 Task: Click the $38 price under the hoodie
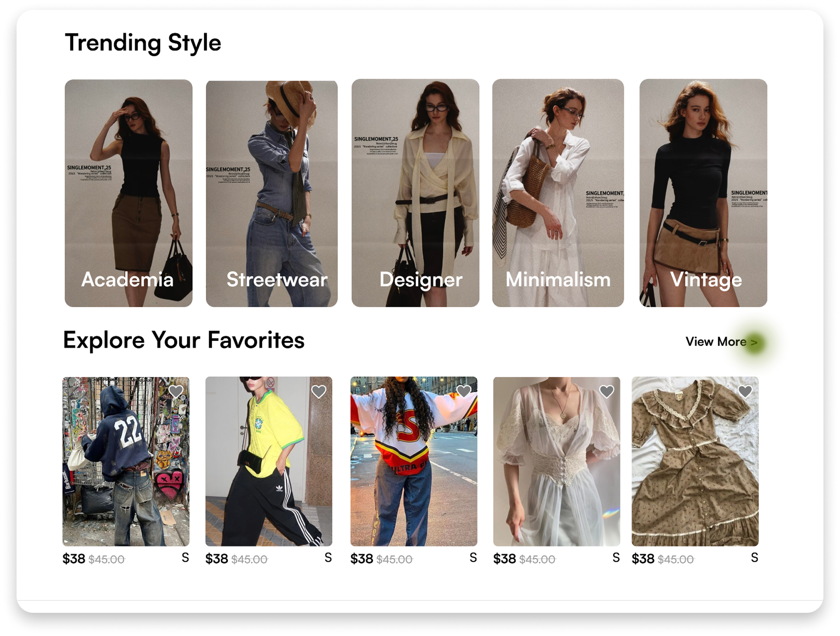pyautogui.click(x=74, y=559)
